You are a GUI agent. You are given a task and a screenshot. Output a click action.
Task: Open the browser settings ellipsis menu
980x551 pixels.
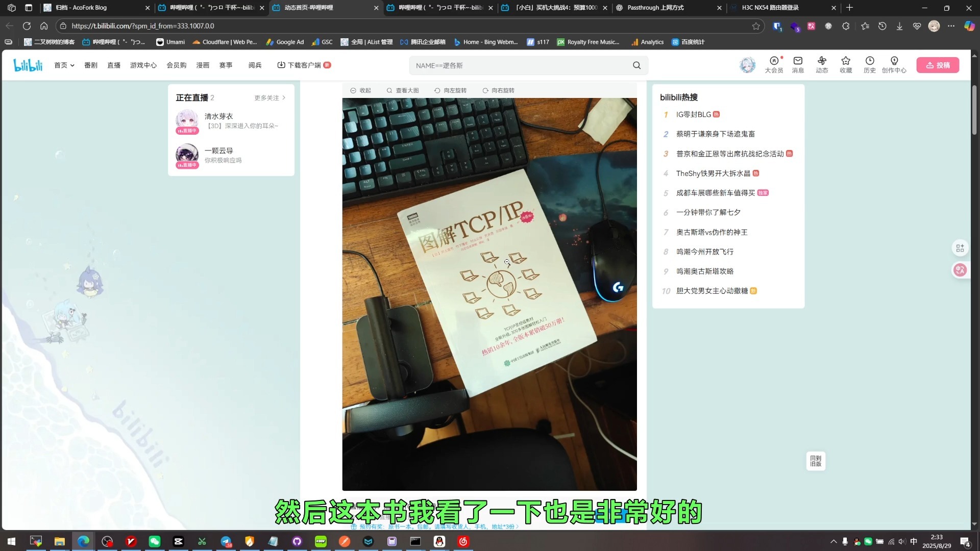click(x=951, y=26)
